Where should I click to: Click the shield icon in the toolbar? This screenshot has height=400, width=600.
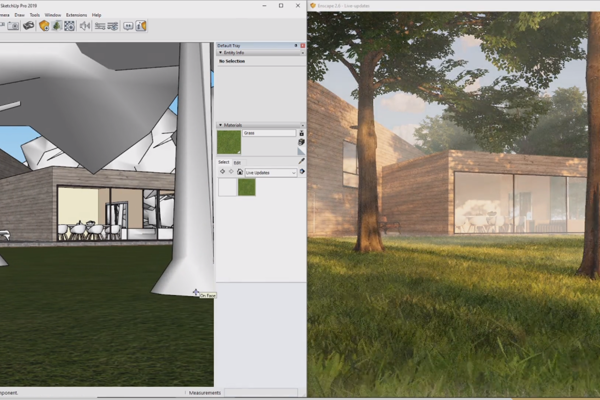tap(43, 26)
